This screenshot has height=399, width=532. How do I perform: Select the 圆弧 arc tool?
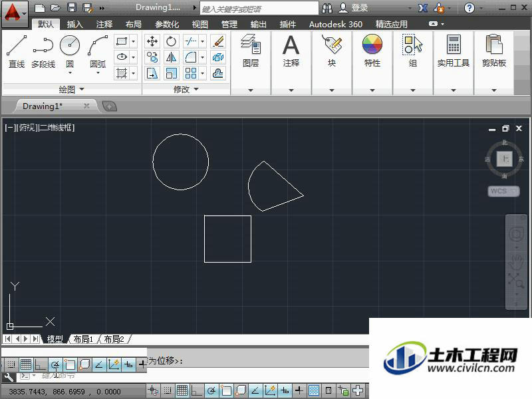pos(98,52)
